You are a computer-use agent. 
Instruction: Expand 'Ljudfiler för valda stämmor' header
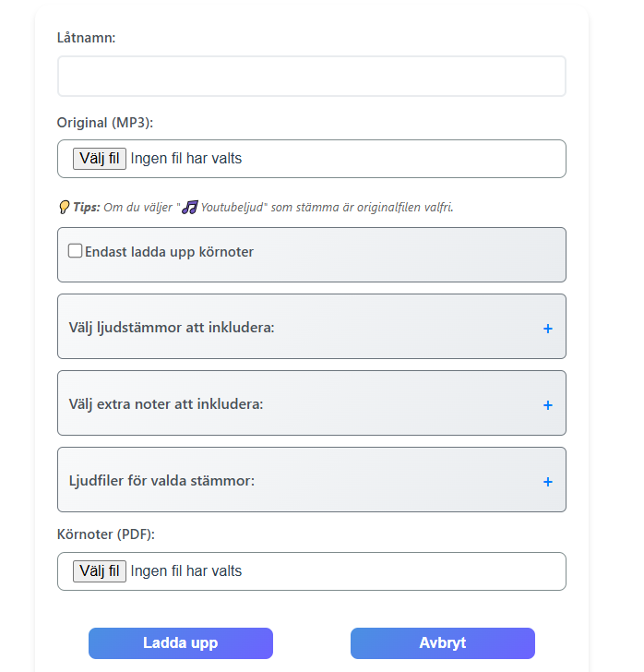click(x=161, y=481)
